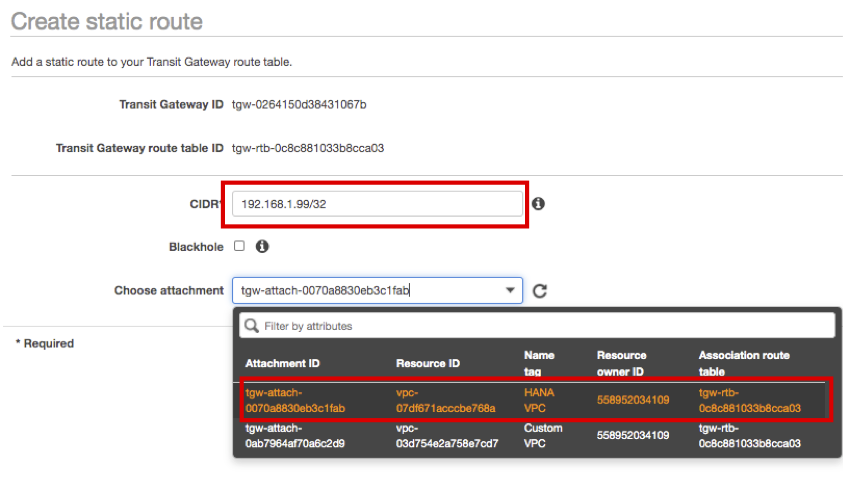This screenshot has height=491, width=852.
Task: Click the Blackhole info icon
Action: (x=262, y=246)
